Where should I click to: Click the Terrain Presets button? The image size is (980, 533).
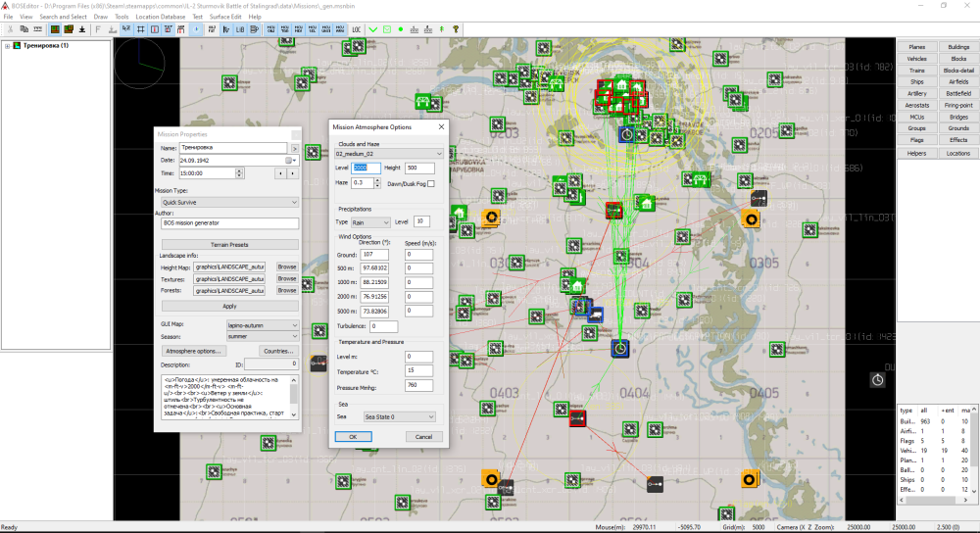230,244
